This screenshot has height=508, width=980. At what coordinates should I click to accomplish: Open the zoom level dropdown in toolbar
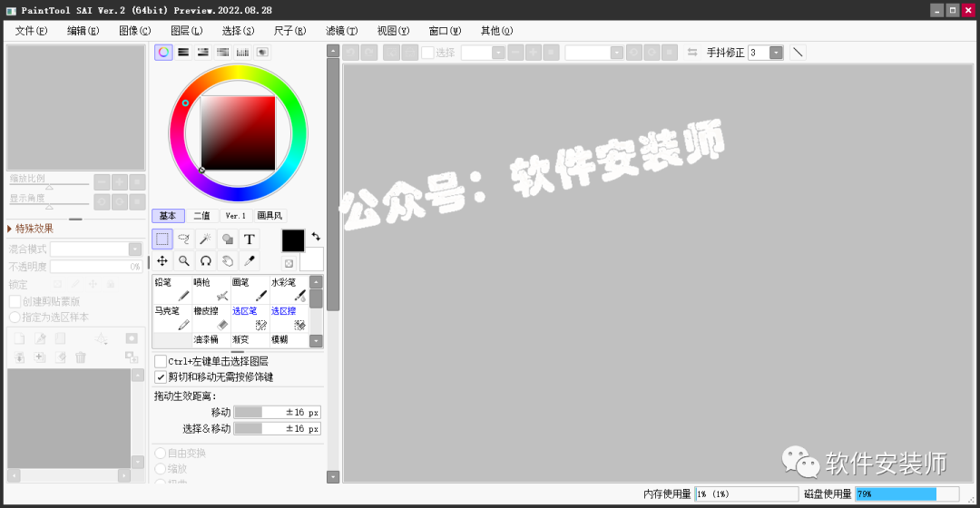tap(498, 53)
